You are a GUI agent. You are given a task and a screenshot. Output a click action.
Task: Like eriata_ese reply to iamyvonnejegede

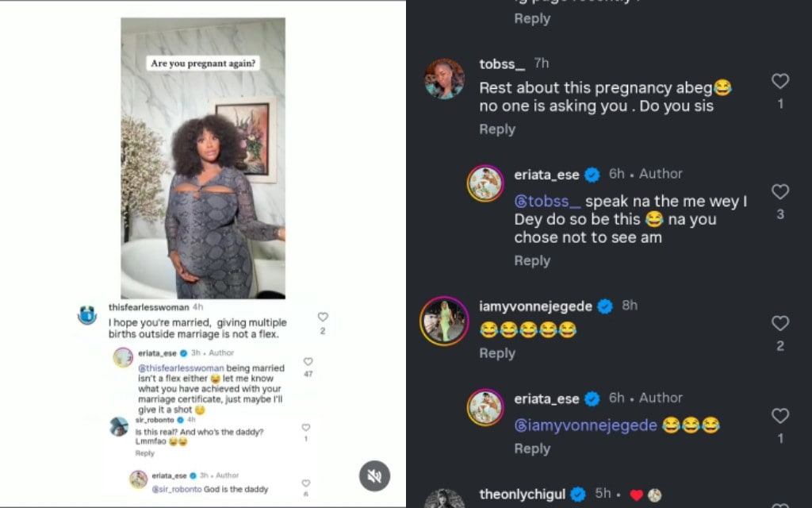pyautogui.click(x=780, y=416)
